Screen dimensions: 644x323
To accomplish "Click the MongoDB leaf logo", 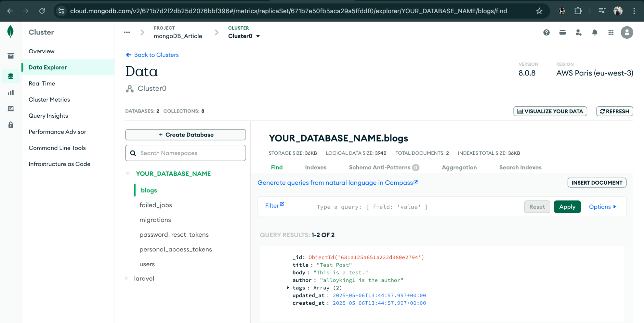I will 10,32.
